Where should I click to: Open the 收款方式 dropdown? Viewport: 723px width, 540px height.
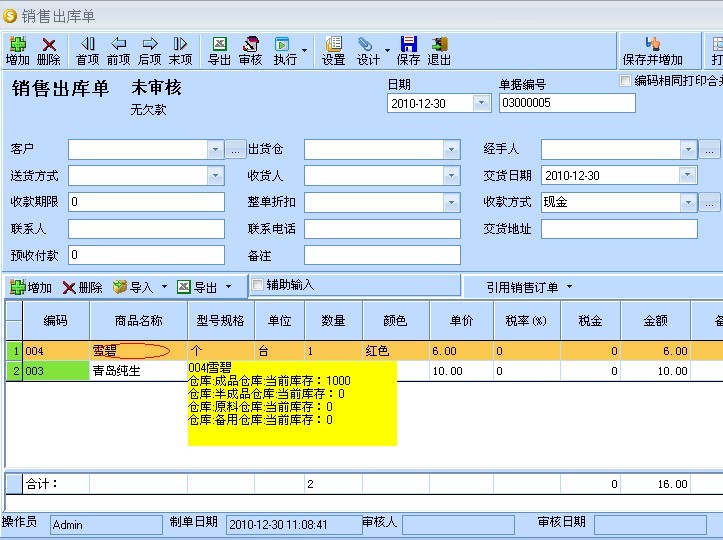688,202
